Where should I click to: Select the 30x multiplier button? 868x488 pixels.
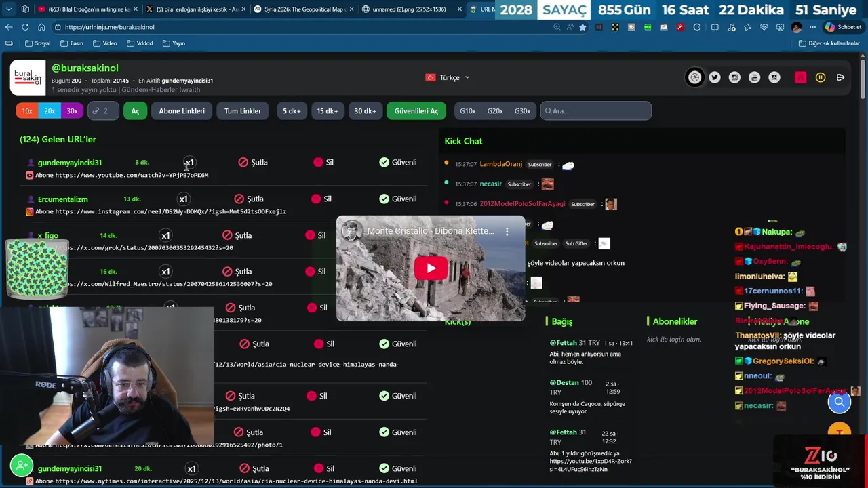coord(72,110)
